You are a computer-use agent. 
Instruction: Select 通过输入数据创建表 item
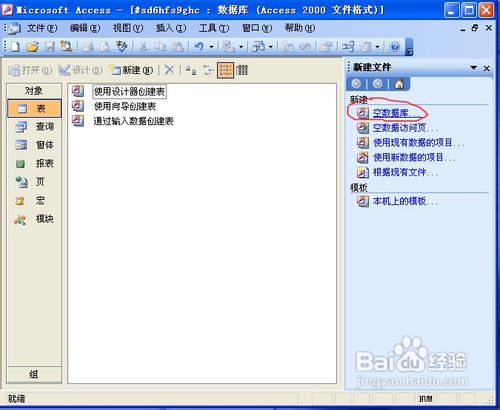(133, 121)
